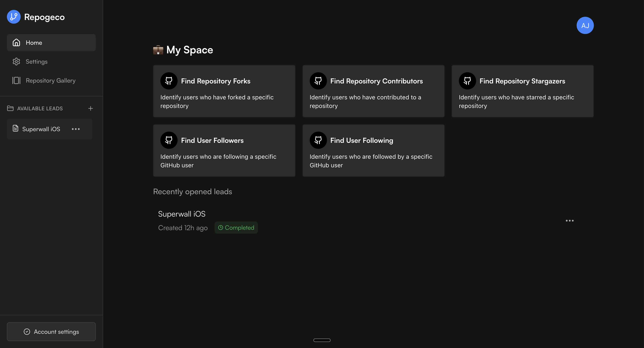
Task: Click the GitHub icon on Find User Following card
Action: point(318,140)
